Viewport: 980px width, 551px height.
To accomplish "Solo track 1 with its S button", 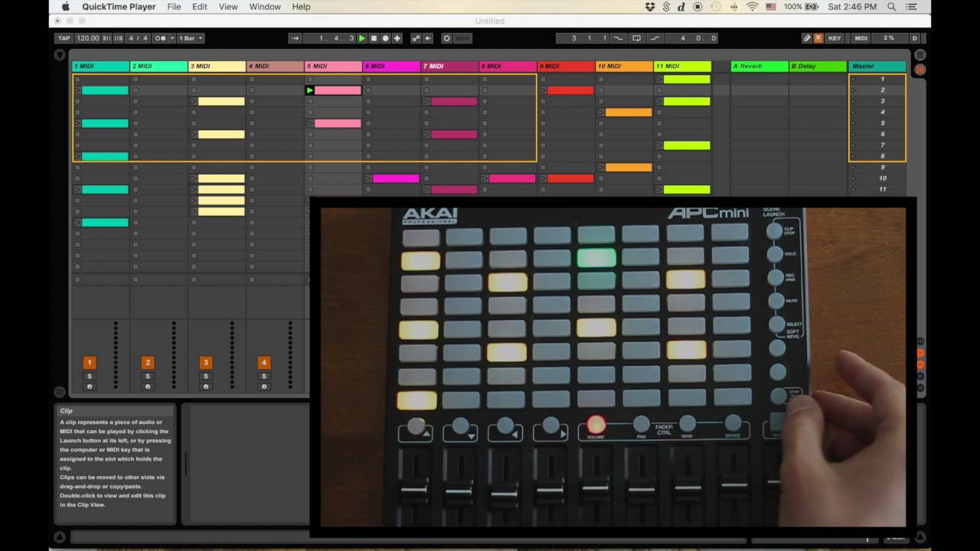I will pyautogui.click(x=90, y=377).
